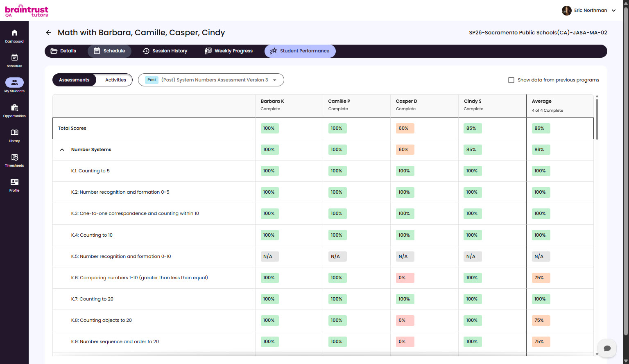Click Casper D's 0% score for K.6
The image size is (629, 364).
pos(405,278)
